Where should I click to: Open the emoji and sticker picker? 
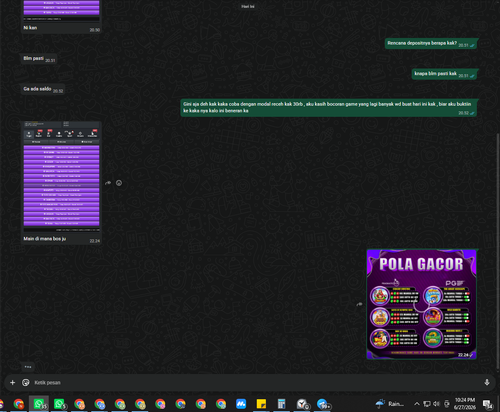26,382
